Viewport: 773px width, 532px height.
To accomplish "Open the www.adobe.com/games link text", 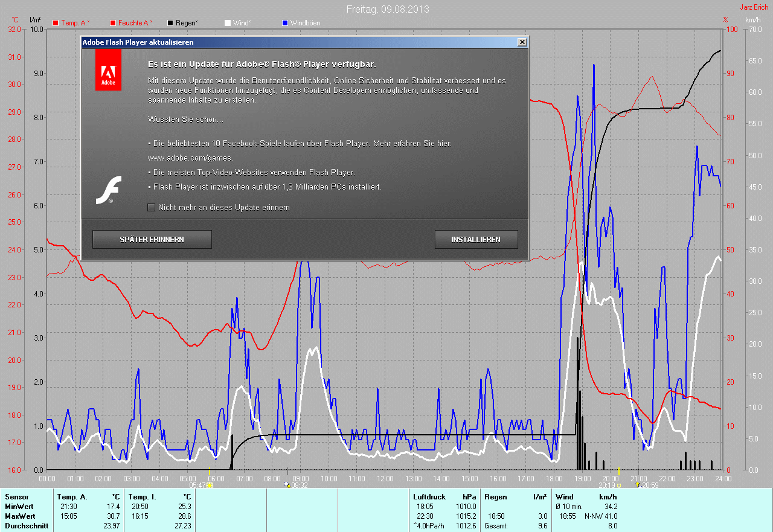I will coord(190,158).
